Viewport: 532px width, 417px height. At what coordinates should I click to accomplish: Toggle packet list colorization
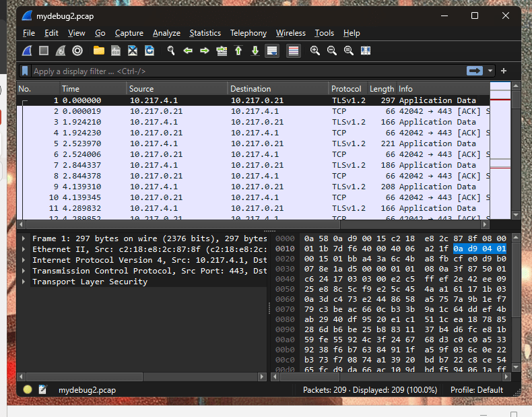pyautogui.click(x=294, y=51)
